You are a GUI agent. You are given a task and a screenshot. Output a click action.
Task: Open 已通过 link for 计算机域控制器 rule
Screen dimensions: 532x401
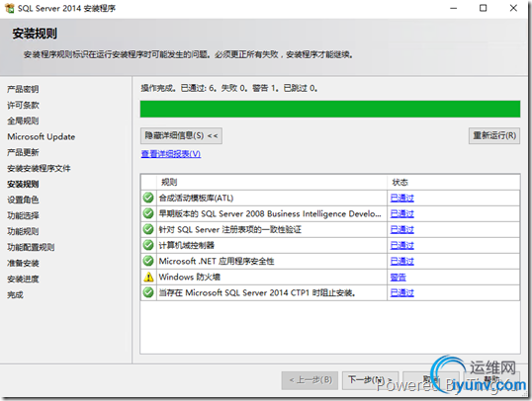pyautogui.click(x=402, y=245)
